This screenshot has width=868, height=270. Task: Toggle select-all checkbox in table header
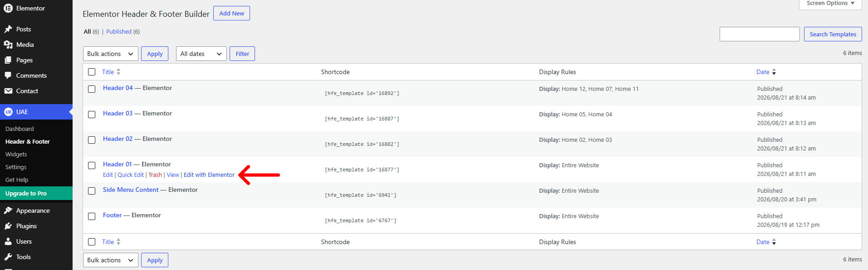(92, 72)
